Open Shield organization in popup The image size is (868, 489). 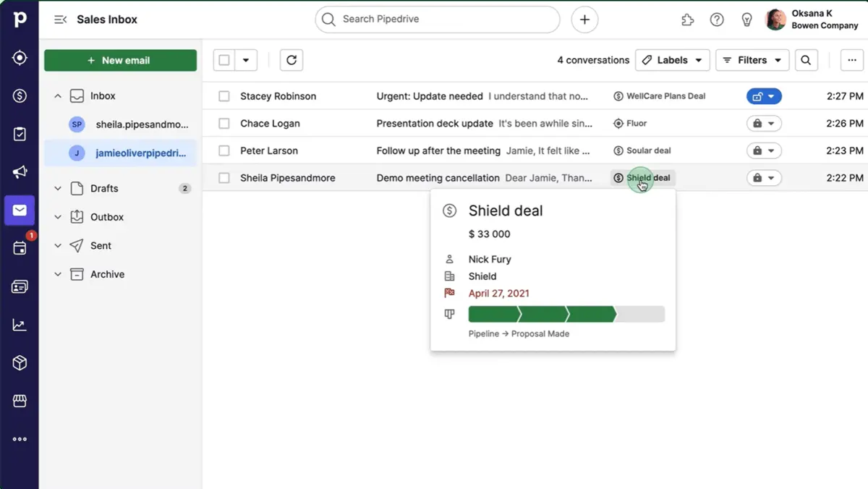tap(482, 276)
